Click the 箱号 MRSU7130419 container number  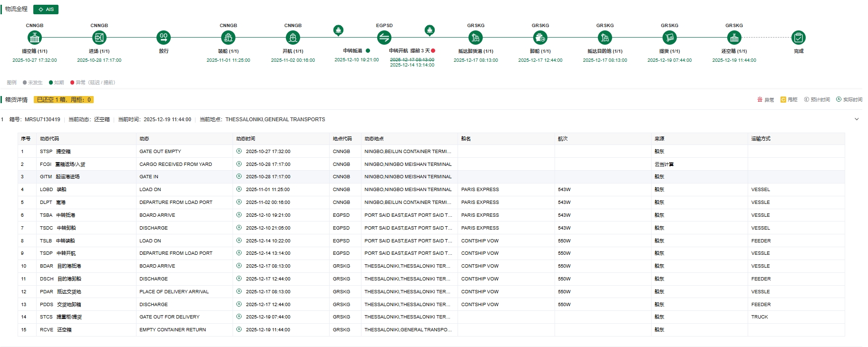[35, 119]
